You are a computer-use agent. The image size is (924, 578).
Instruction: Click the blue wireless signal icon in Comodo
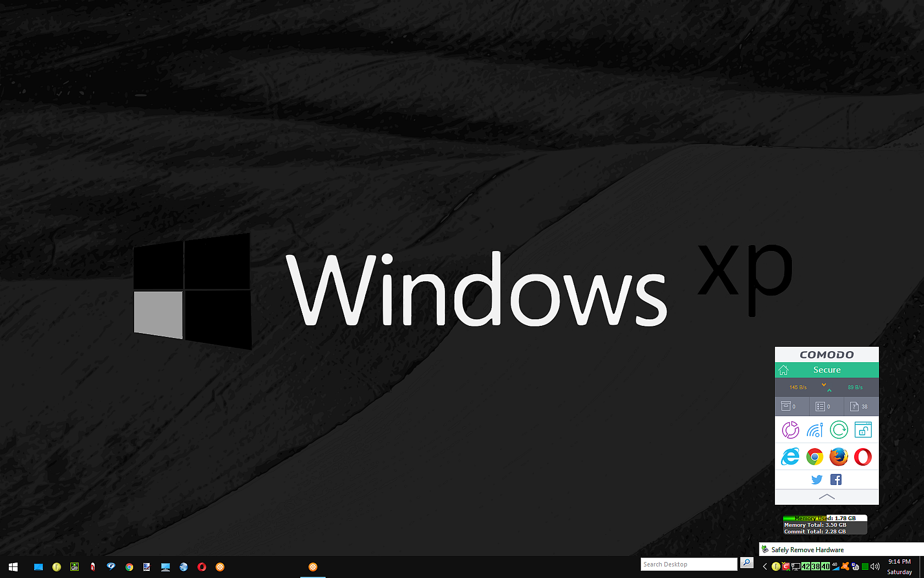pos(815,430)
